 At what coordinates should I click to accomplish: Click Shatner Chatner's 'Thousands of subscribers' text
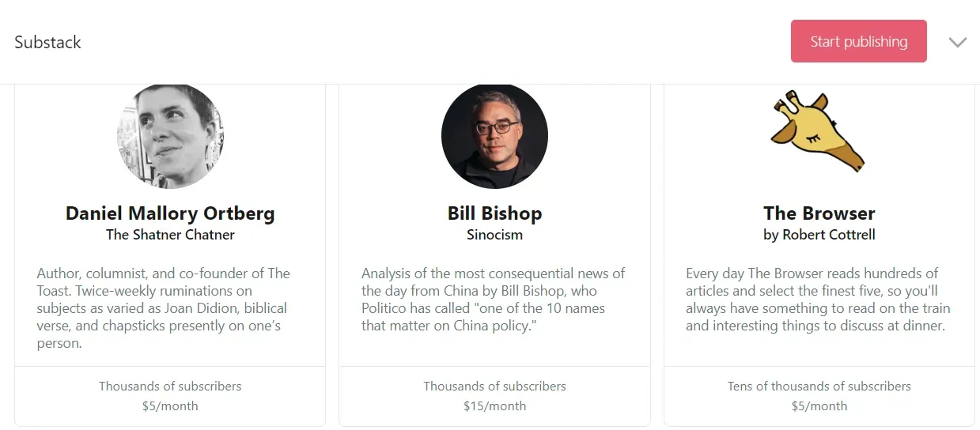coord(170,387)
